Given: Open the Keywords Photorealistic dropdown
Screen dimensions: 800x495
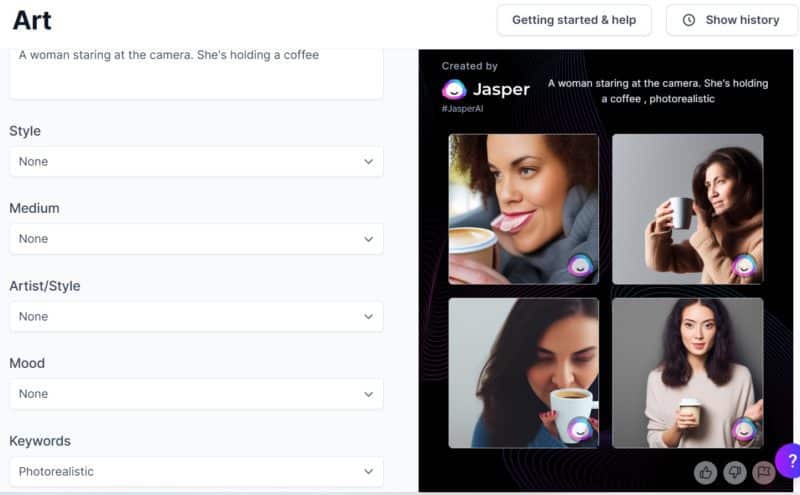Looking at the screenshot, I should 196,472.
